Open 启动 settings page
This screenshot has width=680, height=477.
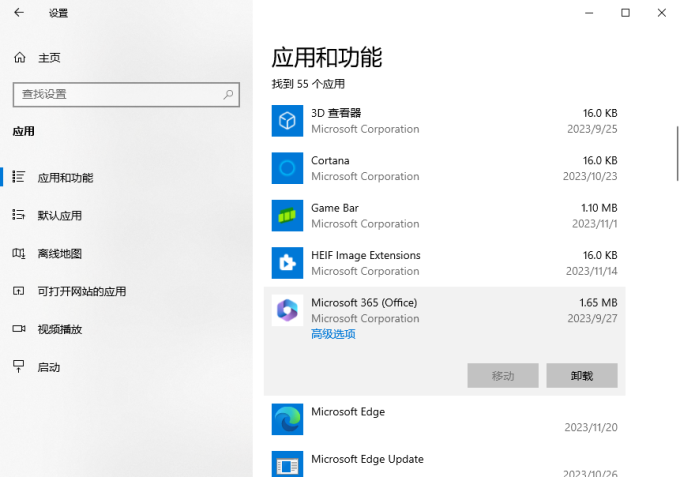(x=49, y=367)
